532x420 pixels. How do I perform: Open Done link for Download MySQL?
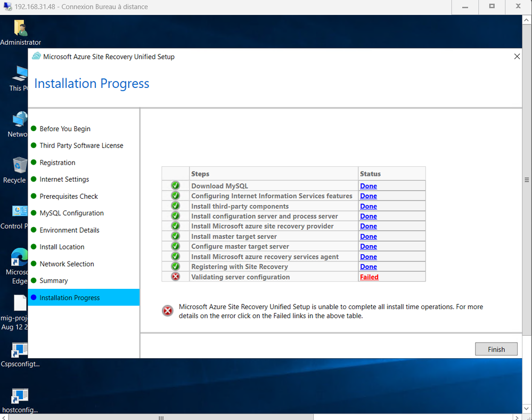[x=369, y=186]
